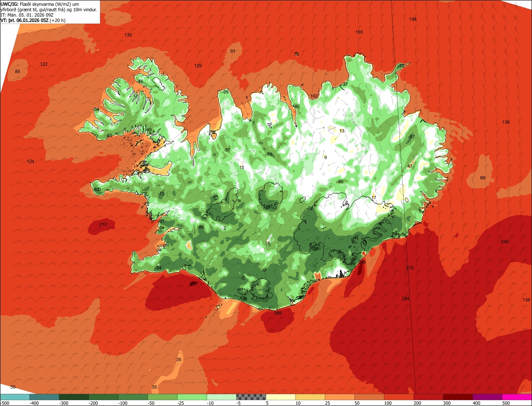Click the flux value -73 on west peninsula
Screen dimensions: 532x406
tap(162, 193)
